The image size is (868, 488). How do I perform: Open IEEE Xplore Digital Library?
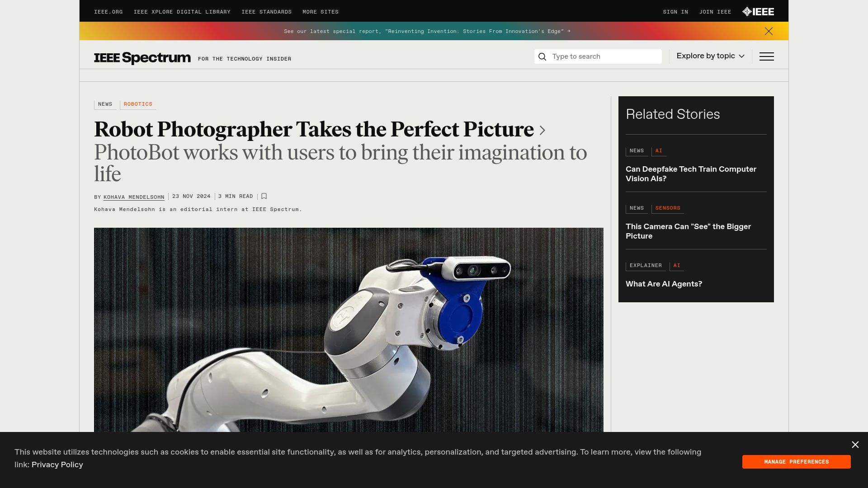click(182, 12)
